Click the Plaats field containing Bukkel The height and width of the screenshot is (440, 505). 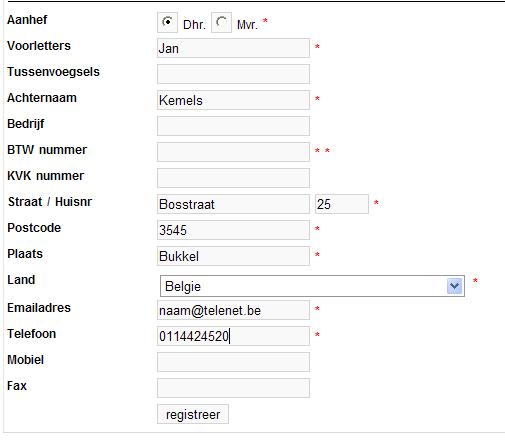tap(233, 256)
